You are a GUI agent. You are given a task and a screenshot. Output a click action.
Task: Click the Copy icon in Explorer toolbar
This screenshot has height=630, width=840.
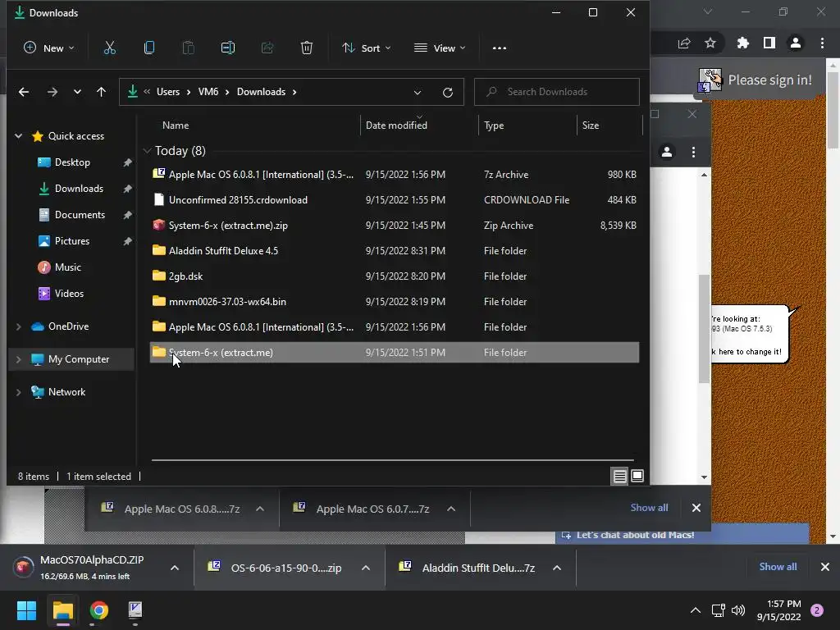click(x=149, y=48)
